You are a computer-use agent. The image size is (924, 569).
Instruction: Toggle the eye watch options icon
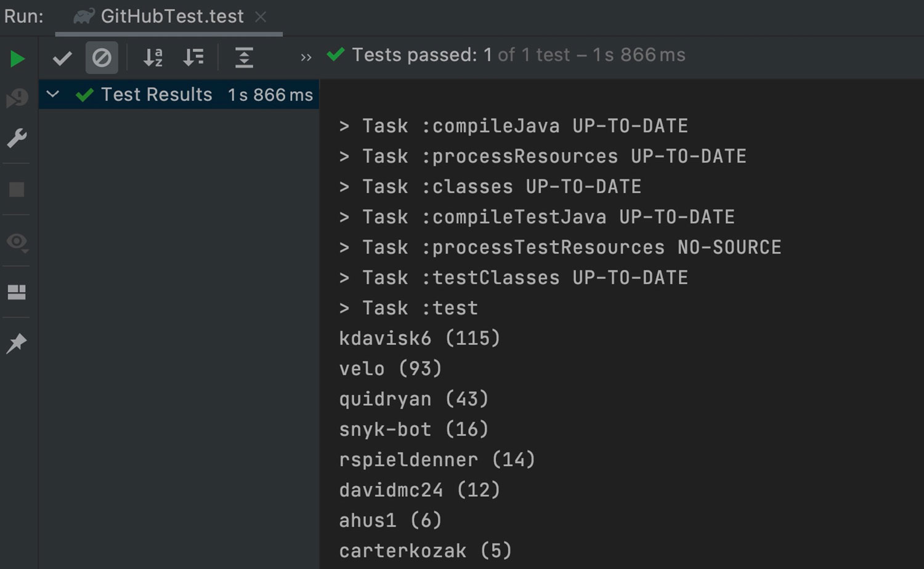pyautogui.click(x=17, y=241)
